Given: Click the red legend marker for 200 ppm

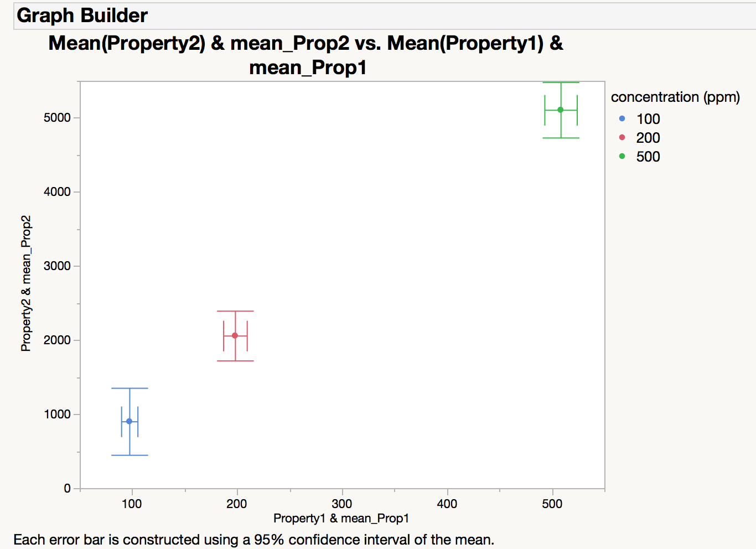Looking at the screenshot, I should coord(622,138).
